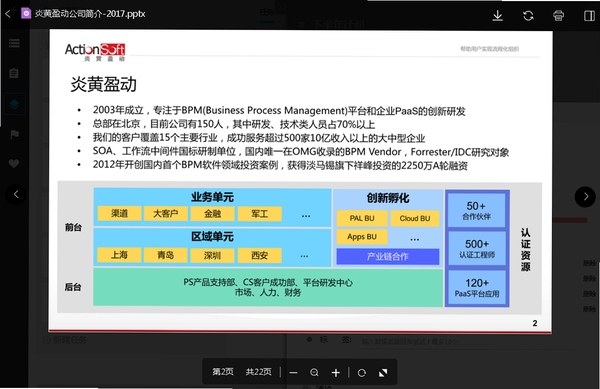The image size is (600, 389).
Task: Toggle the side panel icon at top right
Action: pos(589,16)
